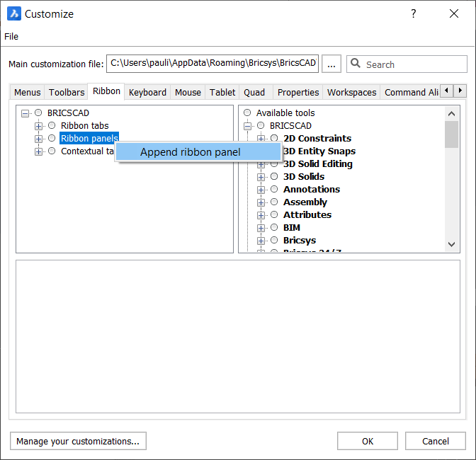Collapse the left BRICSCAD tree root
Image resolution: width=476 pixels, height=460 pixels.
click(25, 114)
